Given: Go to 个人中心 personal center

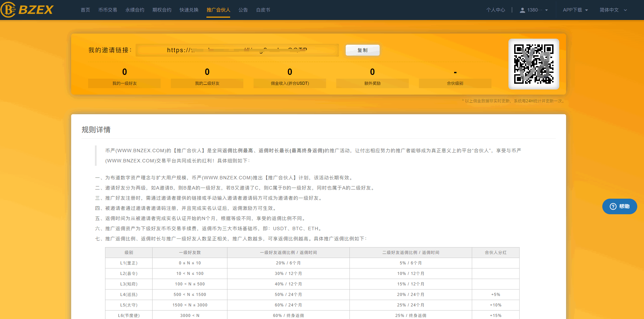Looking at the screenshot, I should click(x=496, y=10).
